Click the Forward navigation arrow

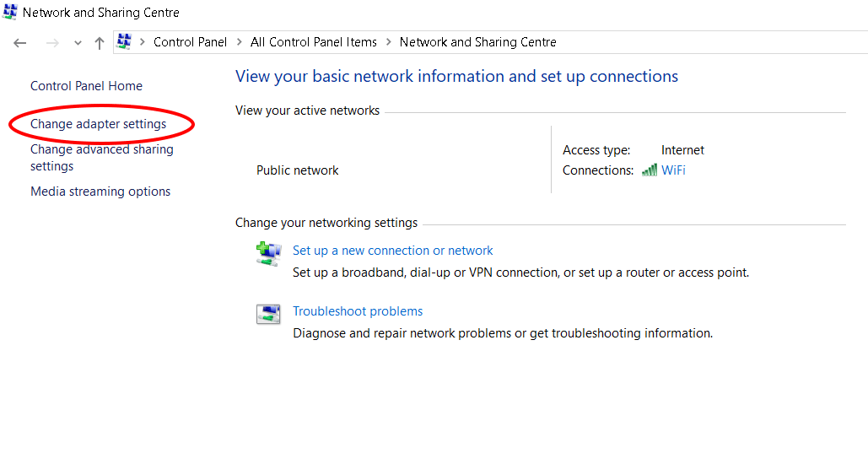click(52, 43)
